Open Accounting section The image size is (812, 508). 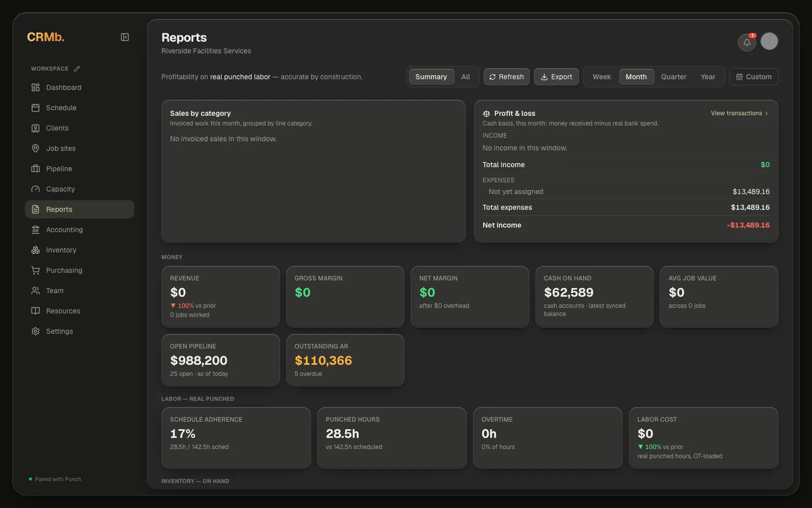point(80,230)
